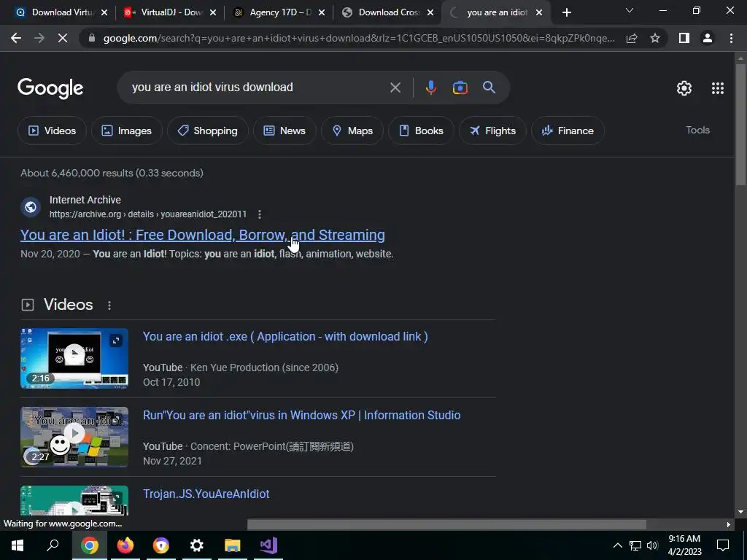Open the notification center icon
The height and width of the screenshot is (560, 747).
[723, 545]
